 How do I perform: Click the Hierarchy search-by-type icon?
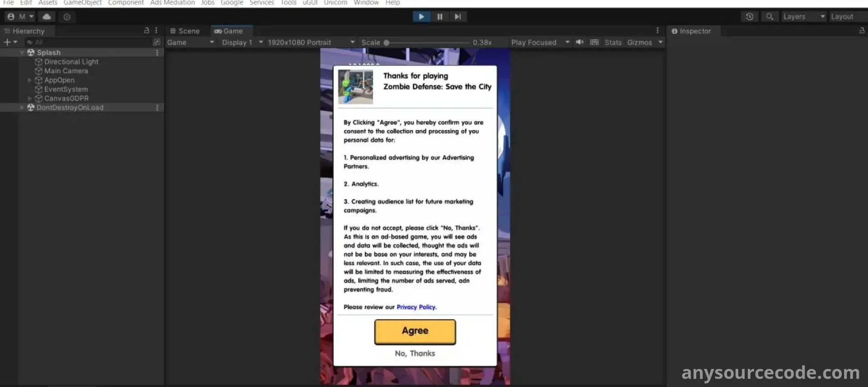156,42
